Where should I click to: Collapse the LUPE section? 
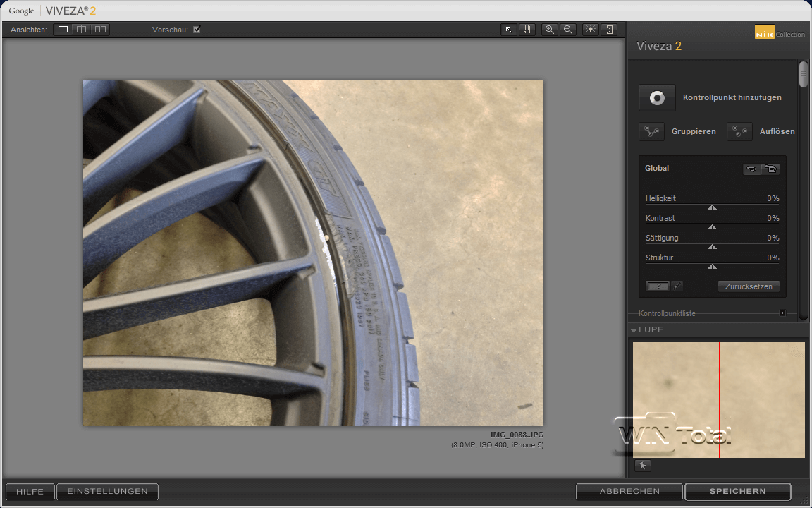coord(634,330)
